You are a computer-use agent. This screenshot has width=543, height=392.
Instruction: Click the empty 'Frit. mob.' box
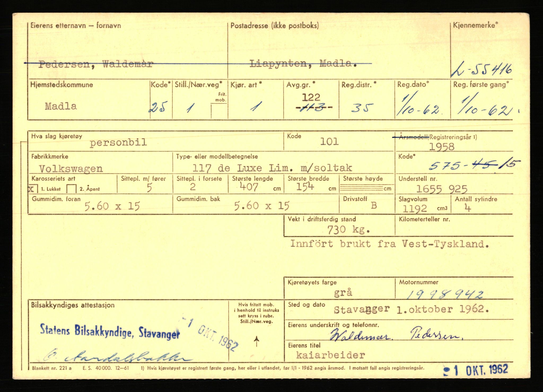[x=219, y=111]
